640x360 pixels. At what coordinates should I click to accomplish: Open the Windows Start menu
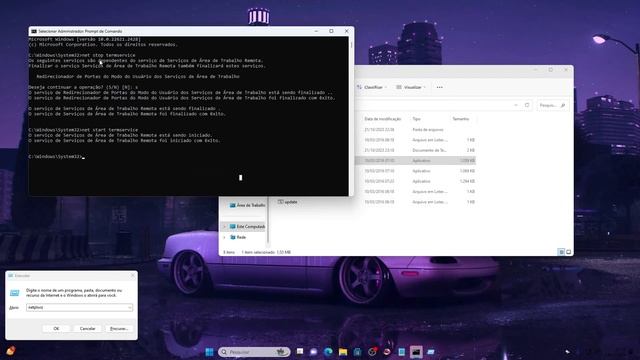(x=209, y=352)
